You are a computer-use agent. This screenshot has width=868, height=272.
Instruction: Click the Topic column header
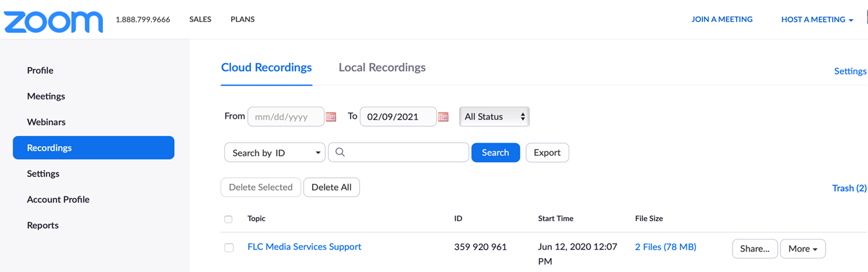tap(256, 218)
